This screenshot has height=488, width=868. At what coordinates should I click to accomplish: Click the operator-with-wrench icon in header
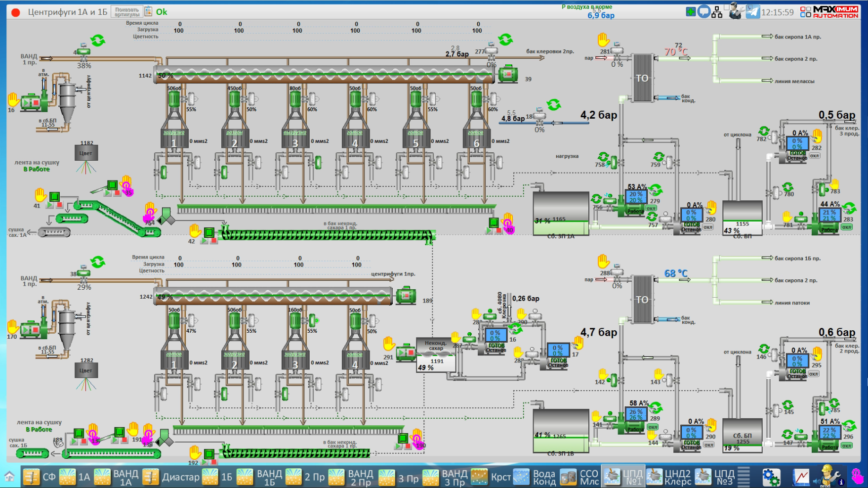pos(736,11)
